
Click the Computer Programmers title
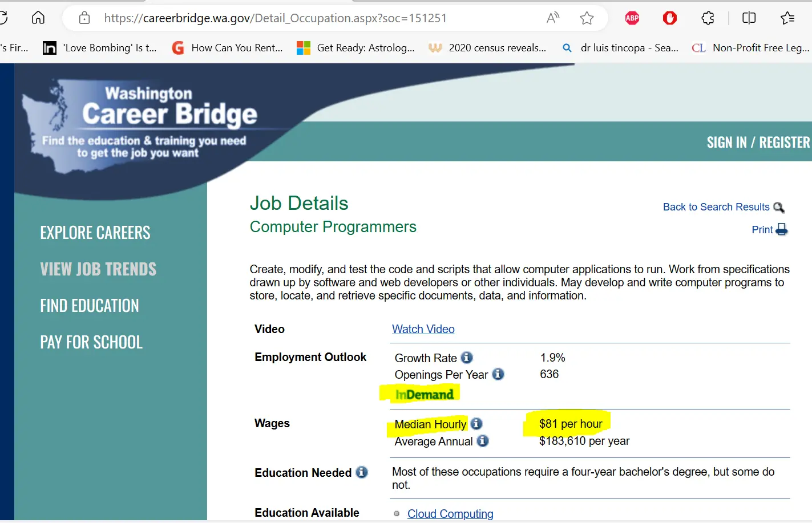333,227
